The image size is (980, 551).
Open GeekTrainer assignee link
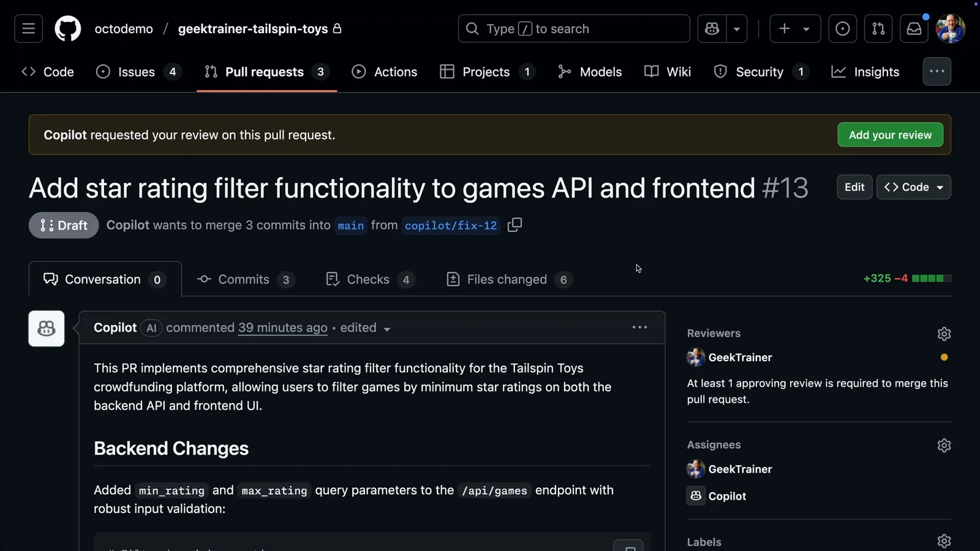pos(740,469)
